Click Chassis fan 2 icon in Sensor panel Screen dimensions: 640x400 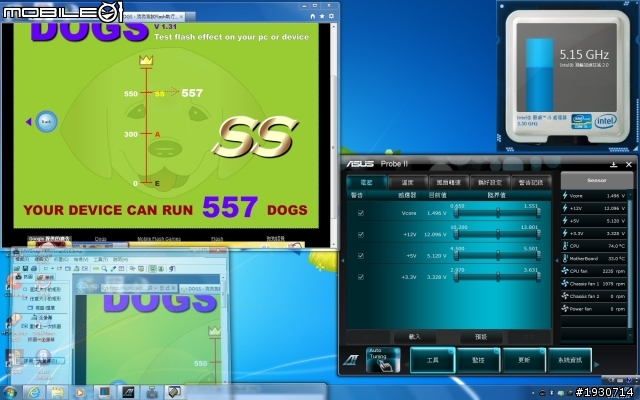(x=565, y=296)
